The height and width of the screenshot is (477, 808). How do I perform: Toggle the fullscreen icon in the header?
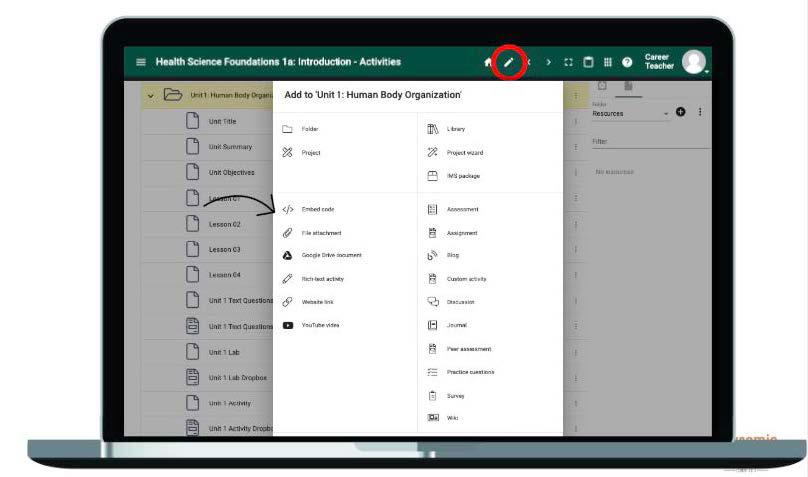[568, 62]
